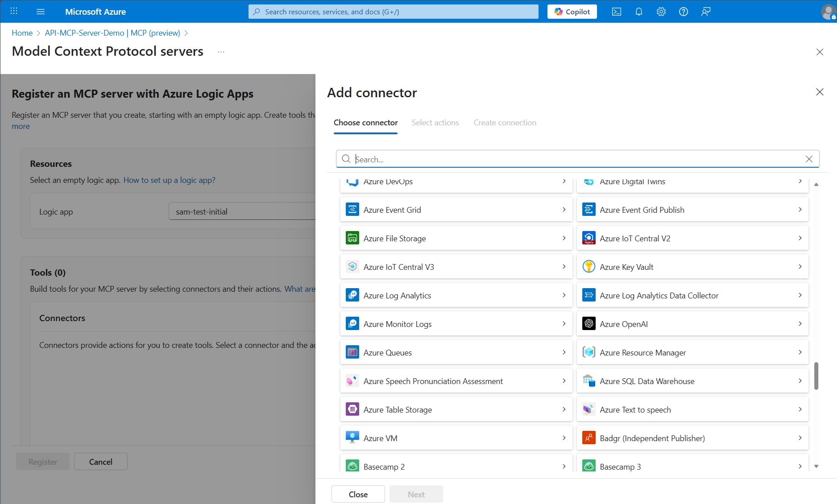The height and width of the screenshot is (504, 837).
Task: Open the portal hamburger menu
Action: [x=41, y=11]
